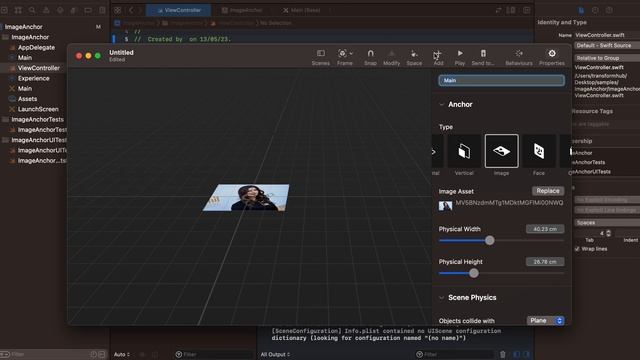Viewport: 640px width, 360px height.
Task: Click the Physical Width slider handle
Action: 490,240
